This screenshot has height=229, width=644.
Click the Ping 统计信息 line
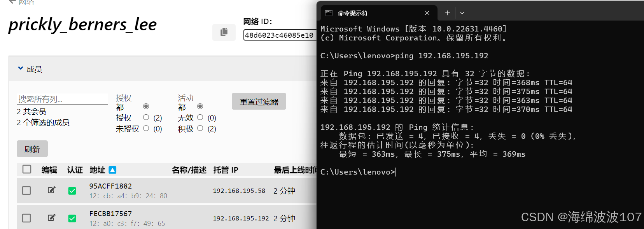pyautogui.click(x=397, y=127)
